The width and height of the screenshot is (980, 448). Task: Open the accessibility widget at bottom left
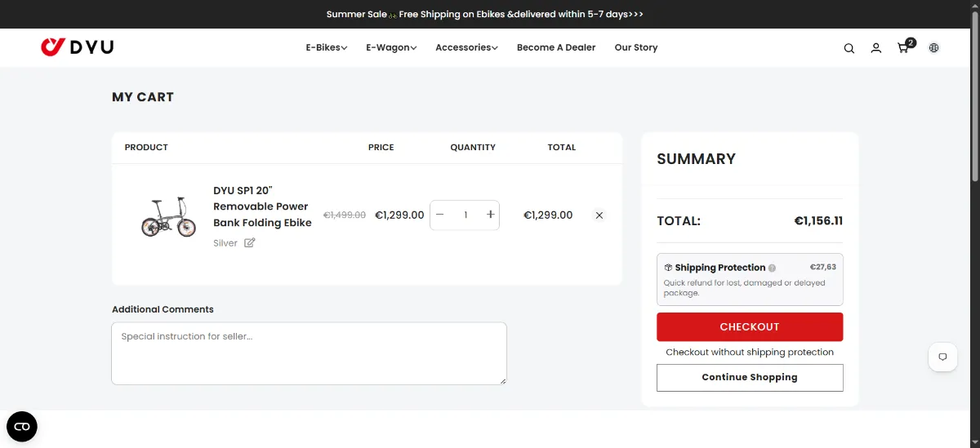pos(22,426)
